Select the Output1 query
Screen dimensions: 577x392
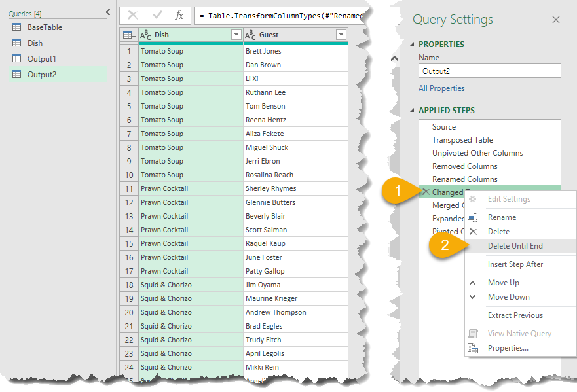41,59
